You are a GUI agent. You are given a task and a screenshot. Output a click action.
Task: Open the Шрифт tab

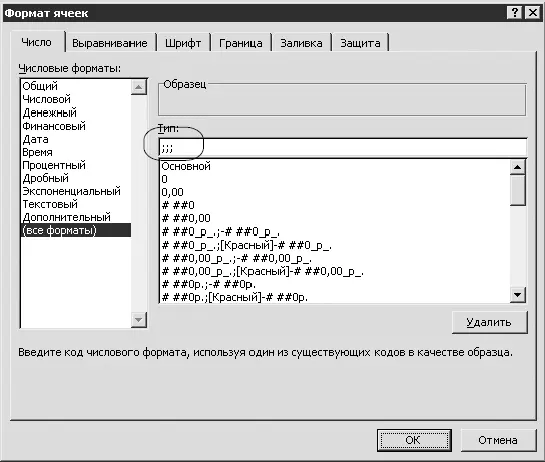pos(183,43)
